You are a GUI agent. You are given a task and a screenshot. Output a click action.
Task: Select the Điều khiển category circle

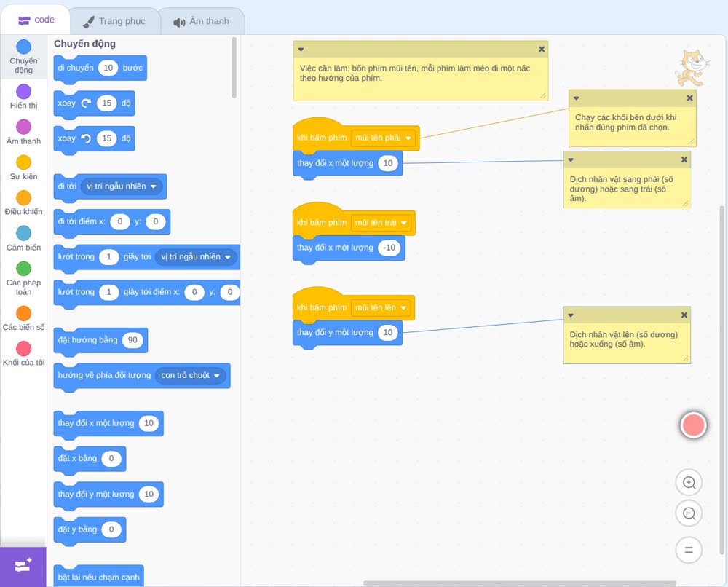pyautogui.click(x=24, y=198)
